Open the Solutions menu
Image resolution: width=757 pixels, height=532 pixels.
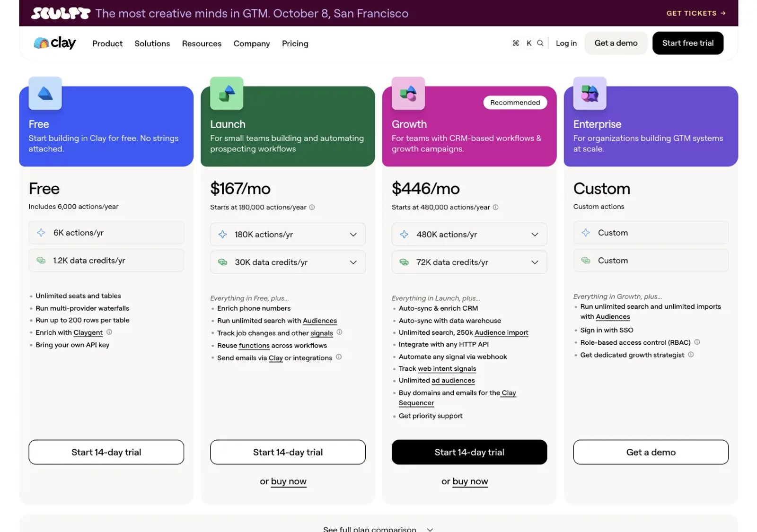click(x=152, y=44)
